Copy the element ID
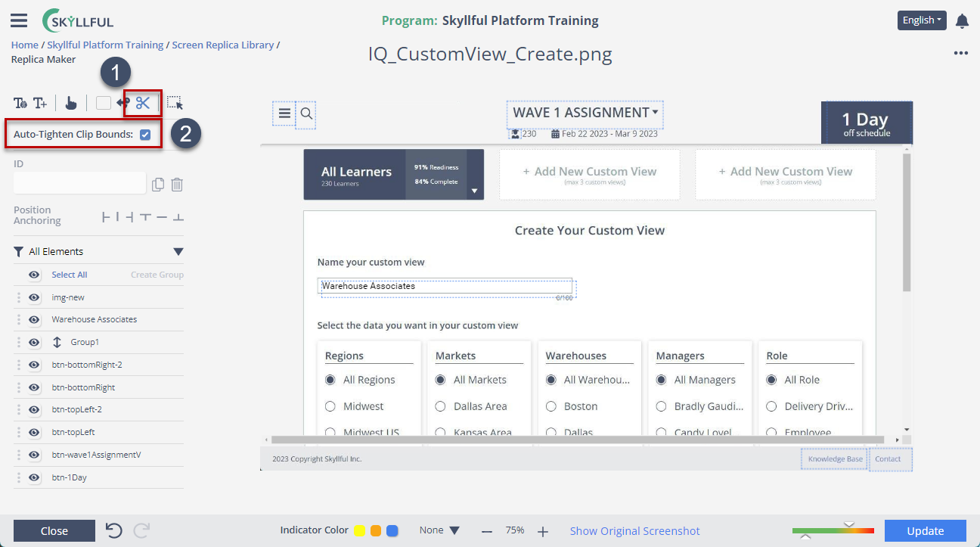980x547 pixels. pos(158,185)
